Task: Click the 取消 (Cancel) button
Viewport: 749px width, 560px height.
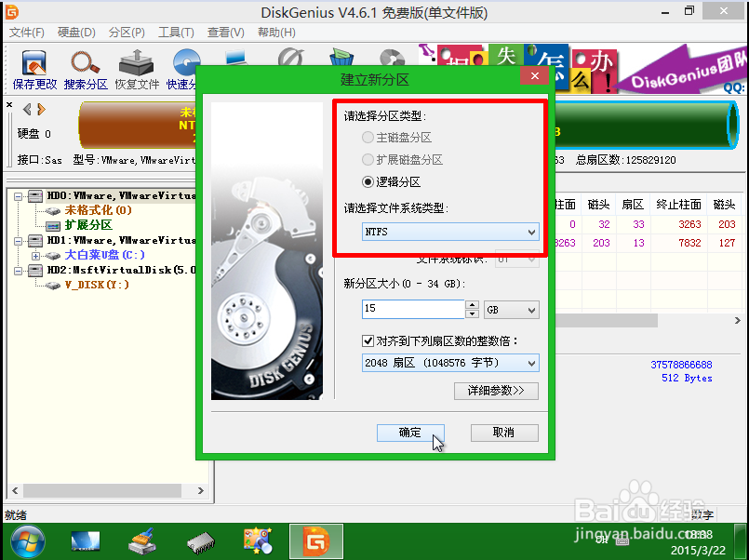Action: click(x=504, y=433)
